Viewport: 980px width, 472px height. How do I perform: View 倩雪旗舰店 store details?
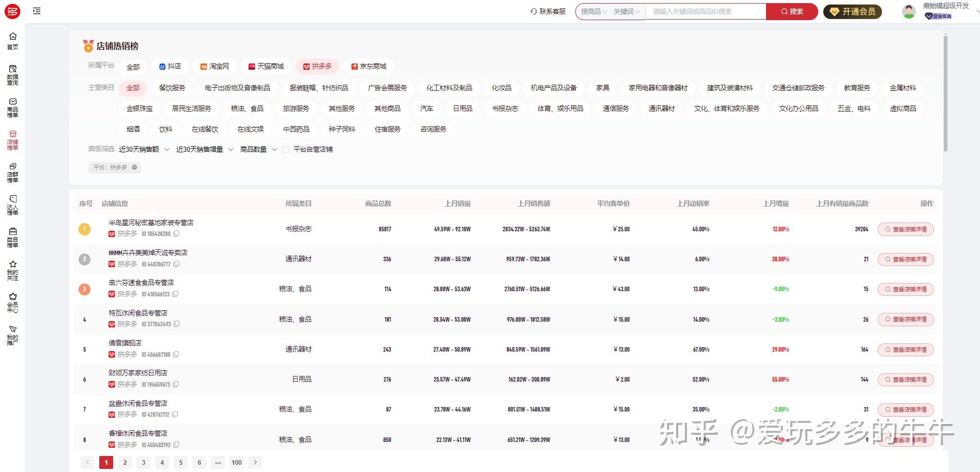pos(906,349)
